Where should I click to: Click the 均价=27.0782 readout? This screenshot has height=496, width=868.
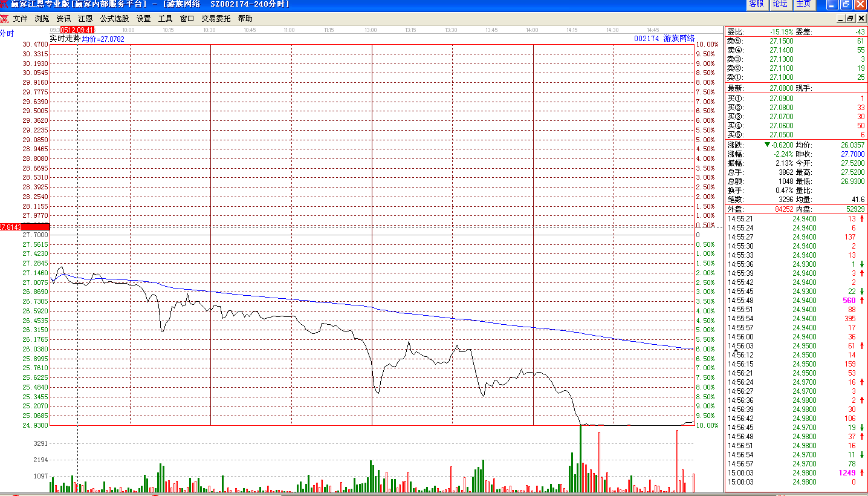[x=103, y=39]
